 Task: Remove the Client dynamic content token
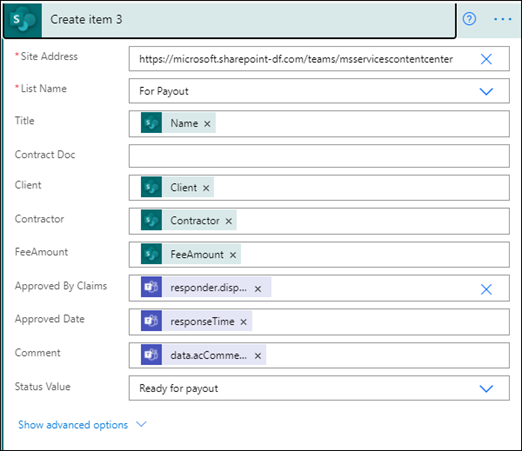[x=206, y=188]
